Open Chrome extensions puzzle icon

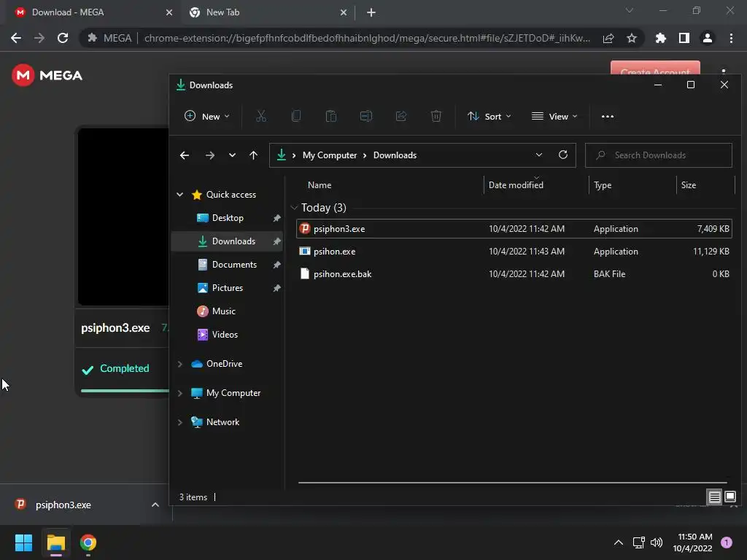(660, 38)
